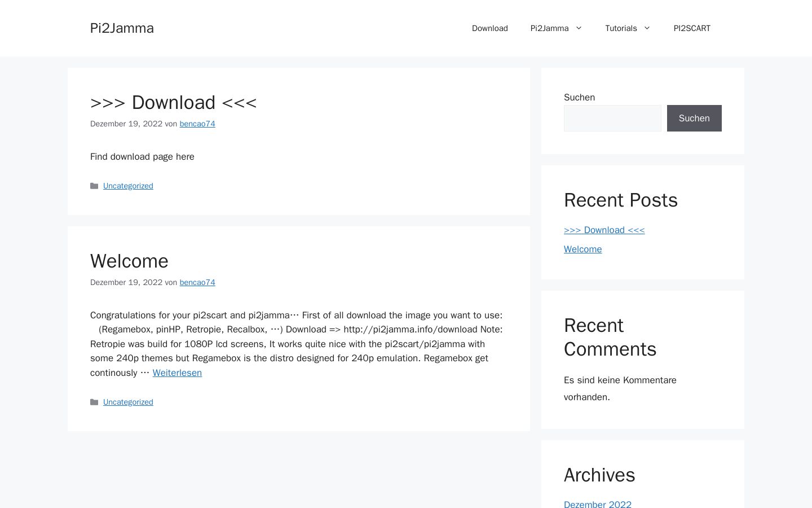The image size is (812, 508).
Task: Click the date of the Welcome post
Action: [x=126, y=282]
